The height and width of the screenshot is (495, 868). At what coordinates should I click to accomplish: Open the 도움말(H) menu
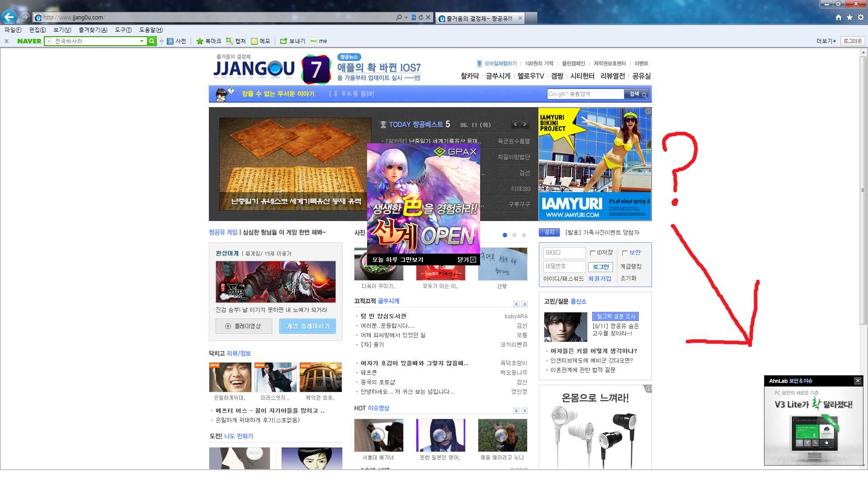pyautogui.click(x=151, y=30)
